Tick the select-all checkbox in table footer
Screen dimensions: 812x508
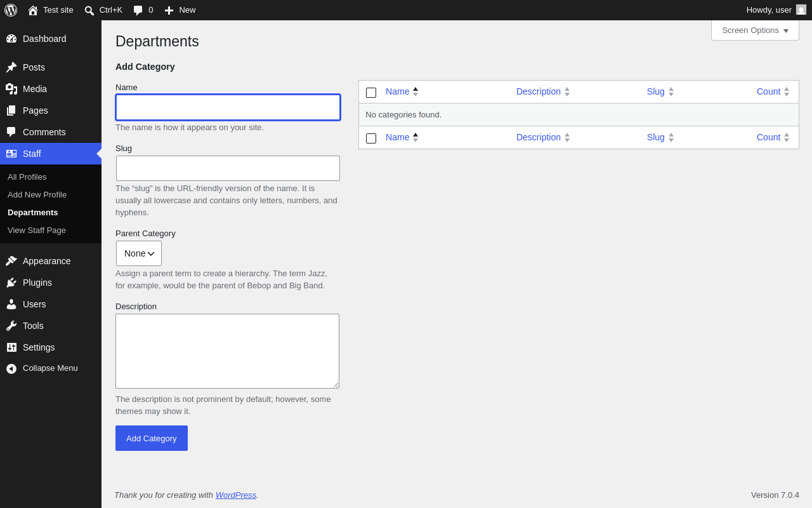[x=371, y=138]
